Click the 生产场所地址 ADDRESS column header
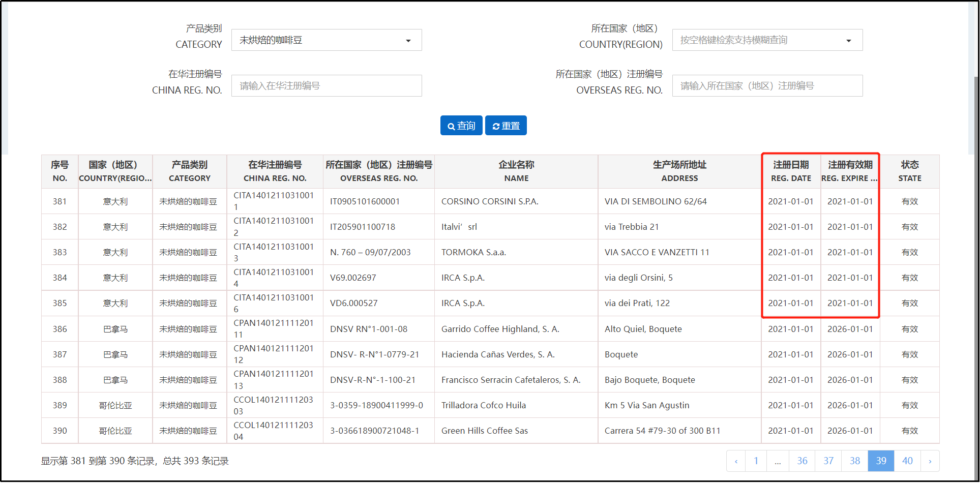This screenshot has height=483, width=980. pyautogui.click(x=679, y=171)
